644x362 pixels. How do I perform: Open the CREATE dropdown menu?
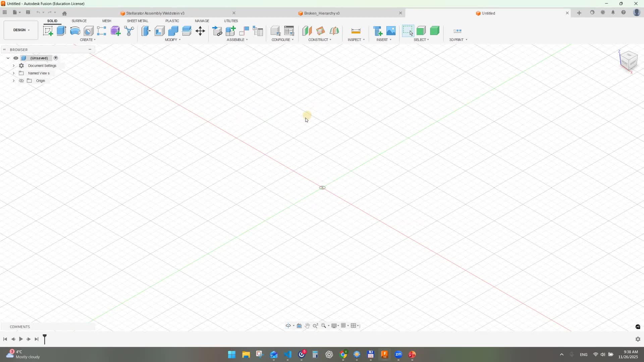[x=88, y=40]
